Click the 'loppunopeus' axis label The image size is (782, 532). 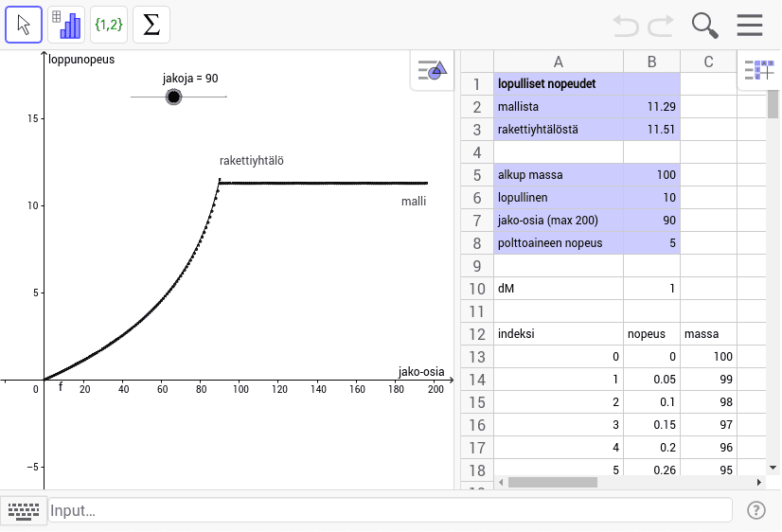point(81,60)
